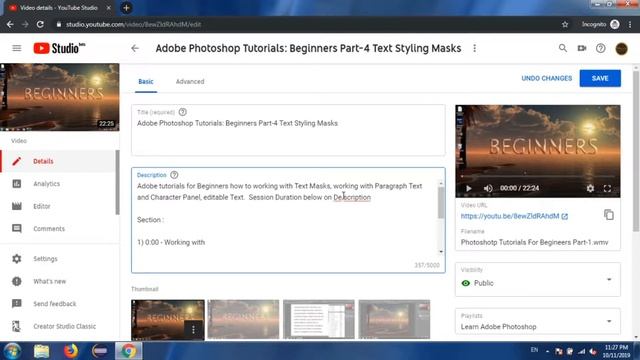Open the Windows Start menu
This screenshot has width=640, height=360.
click(12, 351)
